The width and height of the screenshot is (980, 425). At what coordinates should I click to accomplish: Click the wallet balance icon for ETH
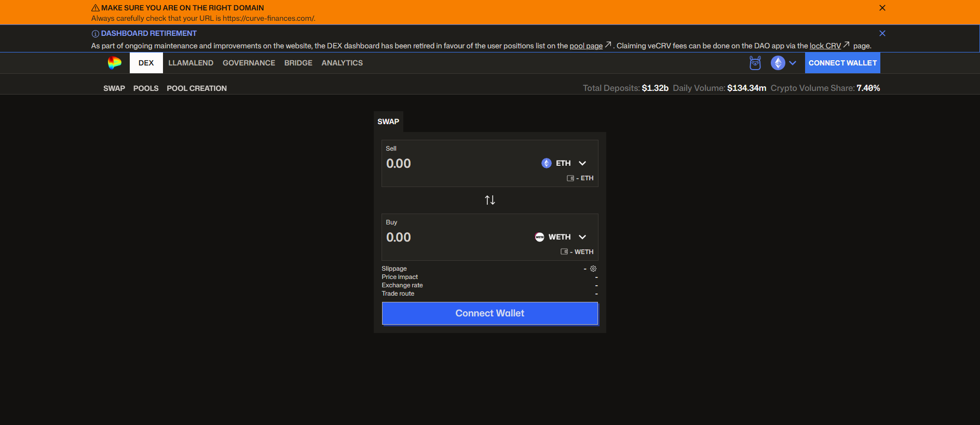coord(570,178)
